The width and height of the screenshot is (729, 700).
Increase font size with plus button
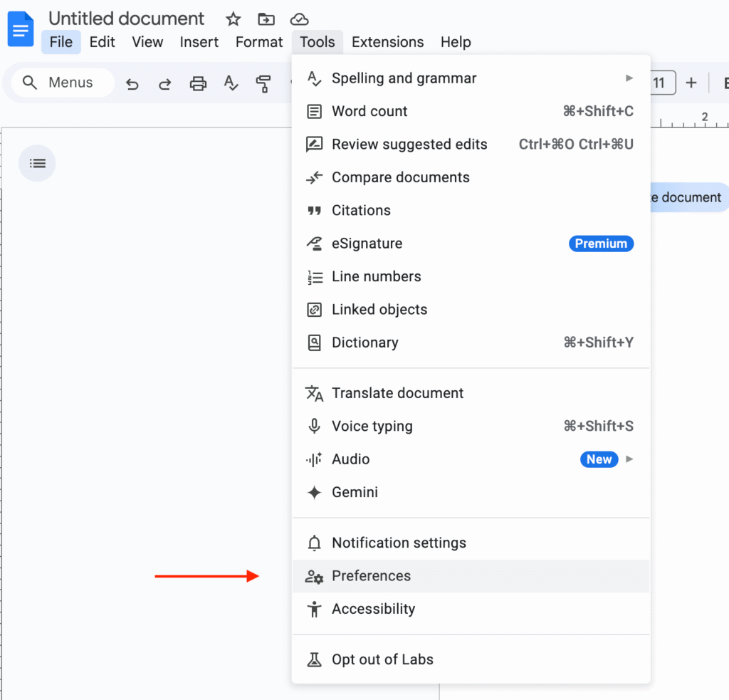pyautogui.click(x=691, y=83)
